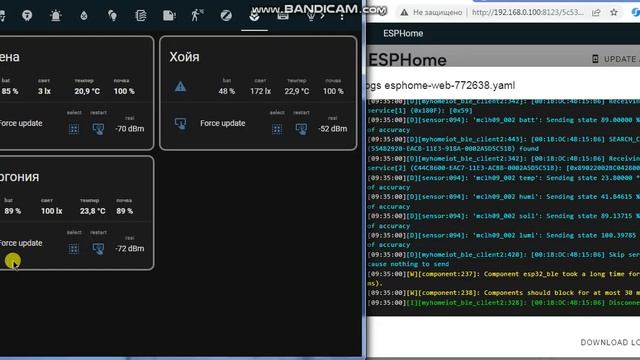Screen dimensions: 640x360
Task: Click the 100 lx light value
Action: click(x=51, y=211)
